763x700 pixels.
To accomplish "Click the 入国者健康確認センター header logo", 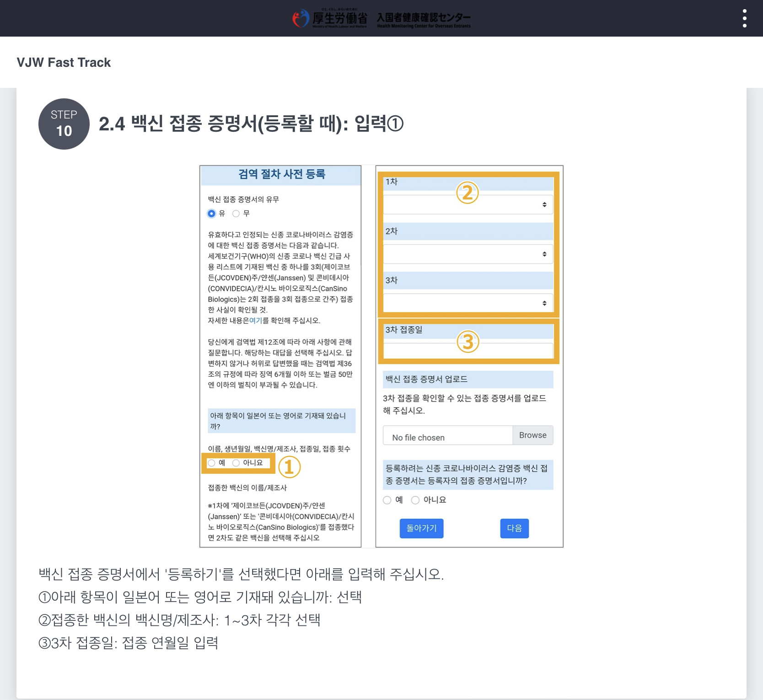I will tap(424, 19).
